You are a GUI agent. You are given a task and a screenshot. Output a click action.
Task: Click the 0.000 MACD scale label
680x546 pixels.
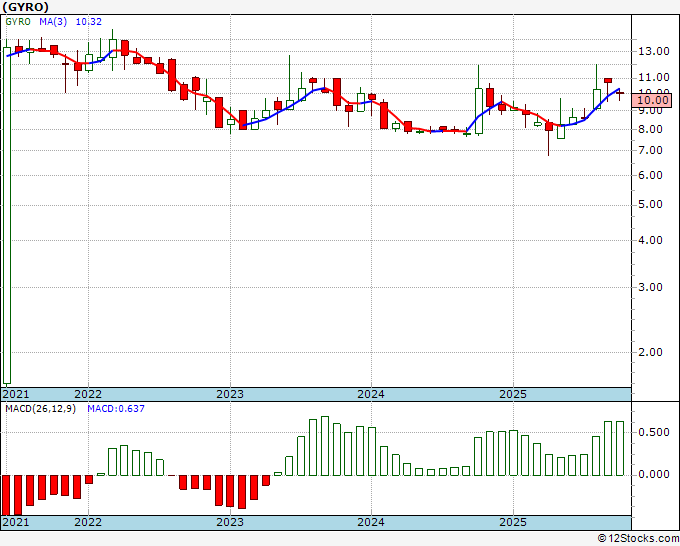(x=654, y=474)
